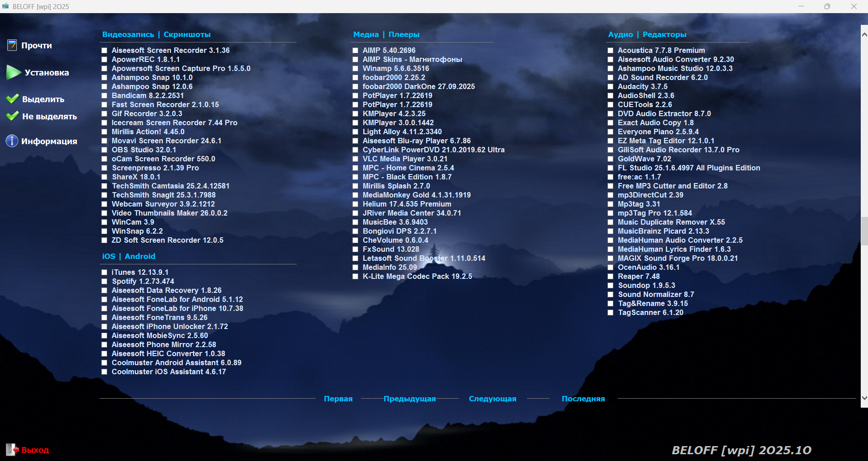Select the Spotify 1.2.73.474 checkbox
The image size is (868, 461).
tap(104, 282)
